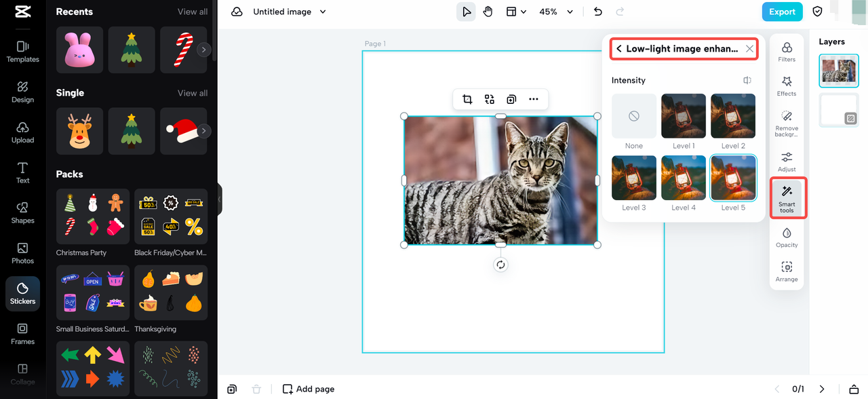Select Level 3 intensity

click(634, 178)
